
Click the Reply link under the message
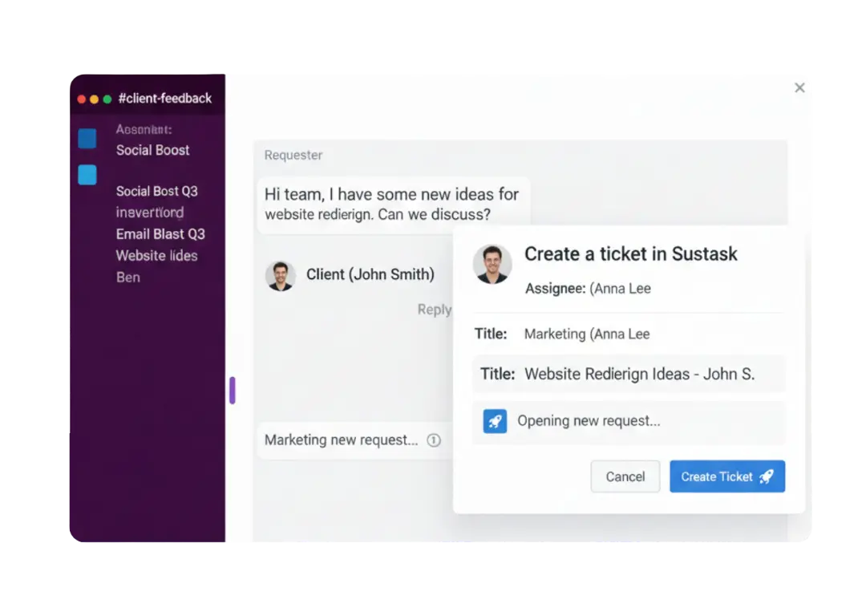pyautogui.click(x=435, y=310)
